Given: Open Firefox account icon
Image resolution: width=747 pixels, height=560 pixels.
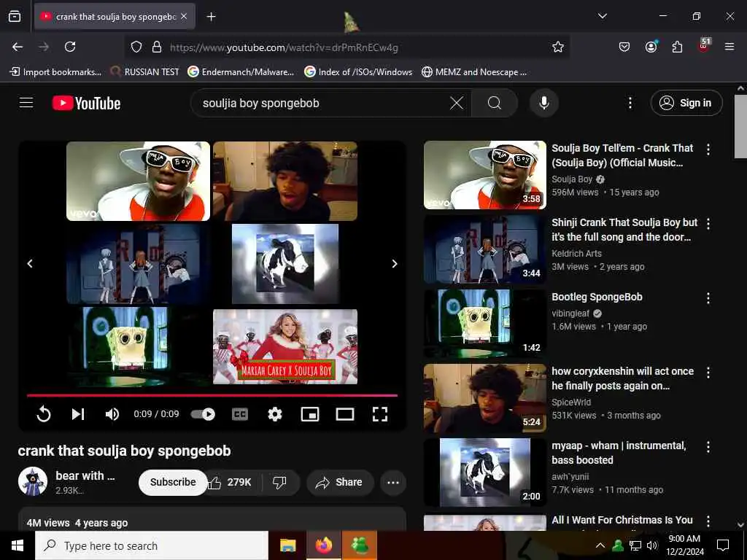Looking at the screenshot, I should click(651, 47).
